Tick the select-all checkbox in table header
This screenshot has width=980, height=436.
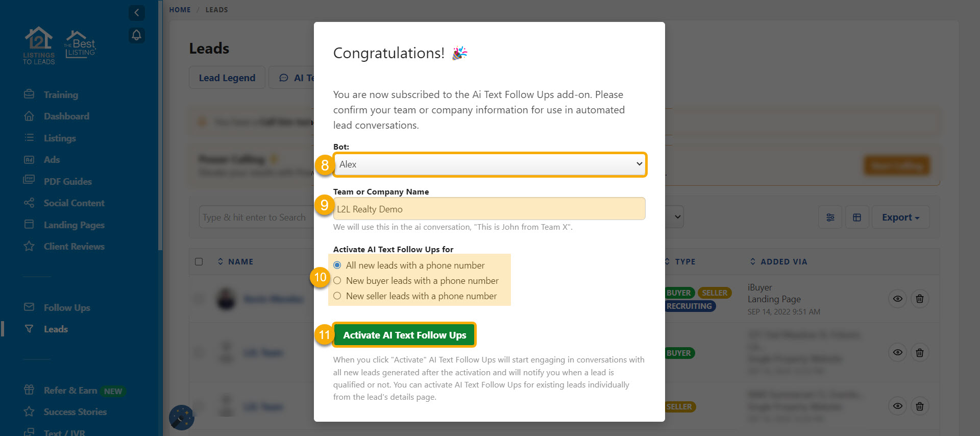(199, 262)
